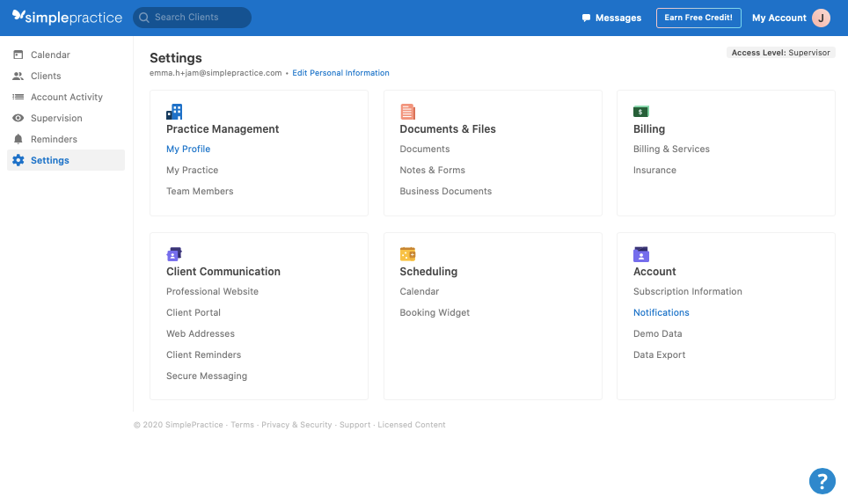848x504 pixels.
Task: Click the Settings gear icon
Action: [x=18, y=160]
